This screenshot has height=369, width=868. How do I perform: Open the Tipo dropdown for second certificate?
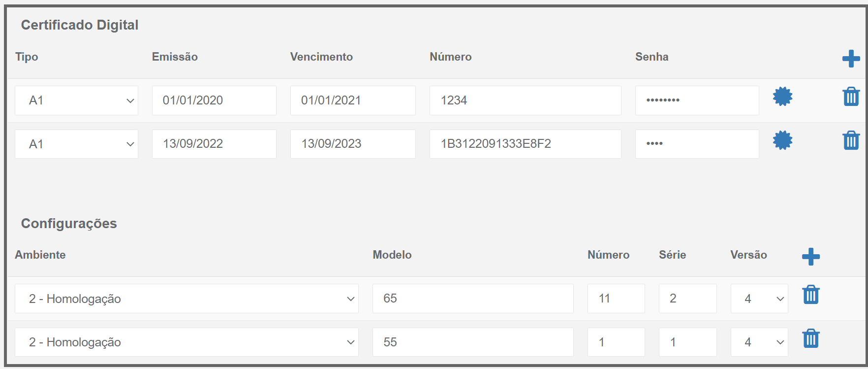(x=76, y=144)
